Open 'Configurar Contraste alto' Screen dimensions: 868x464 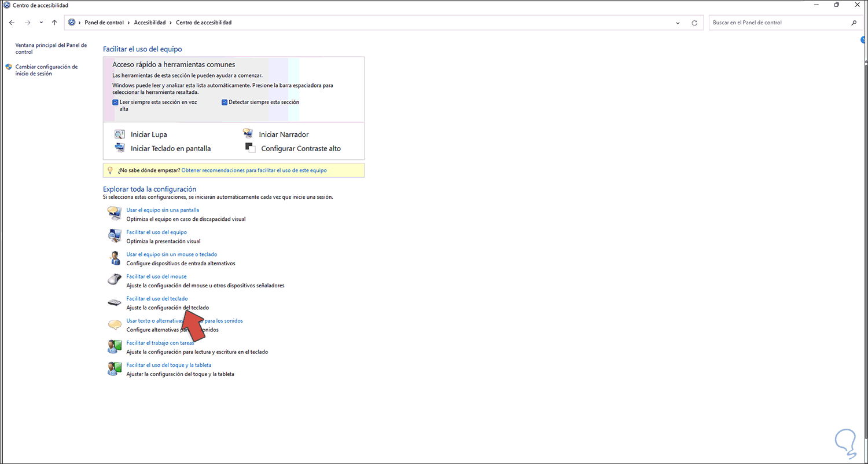click(301, 148)
